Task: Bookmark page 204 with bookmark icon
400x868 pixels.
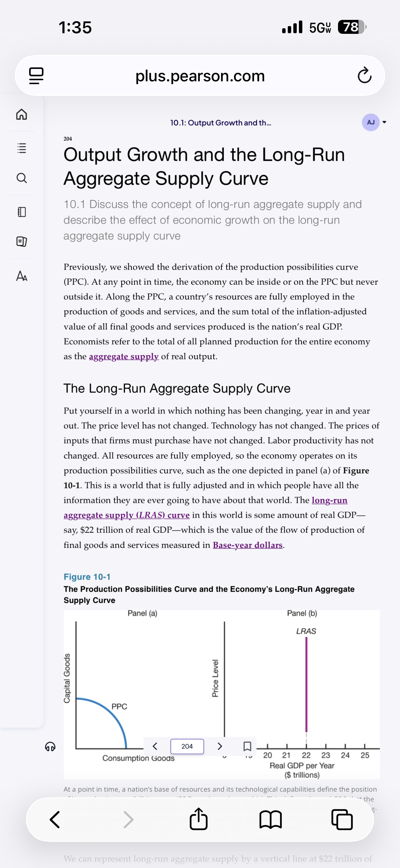Action: [x=247, y=746]
